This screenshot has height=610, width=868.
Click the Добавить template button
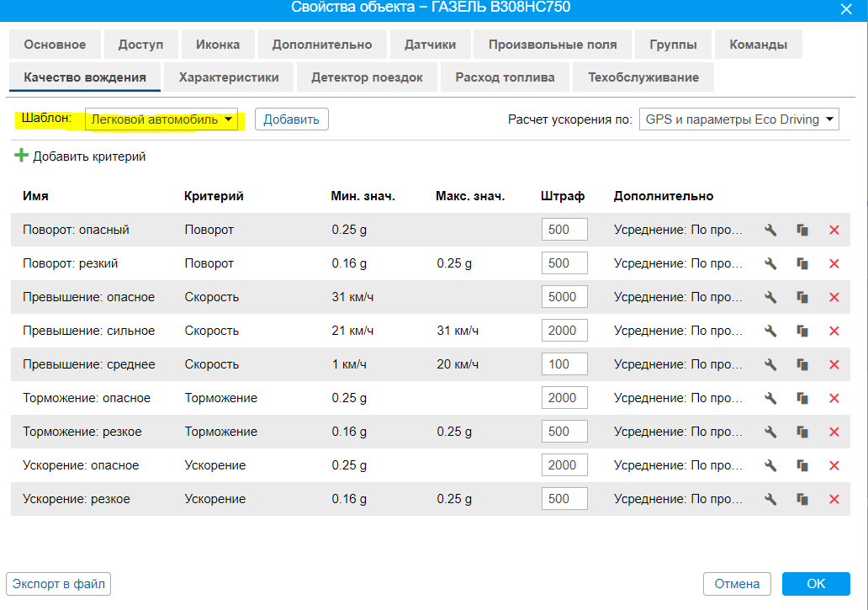291,119
